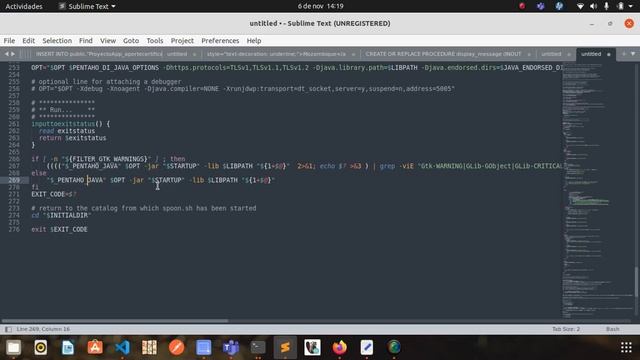This screenshot has width=640, height=360.
Task: Close the CREATE OR REPLACE PROCEDURE tab
Action: coord(529,54)
